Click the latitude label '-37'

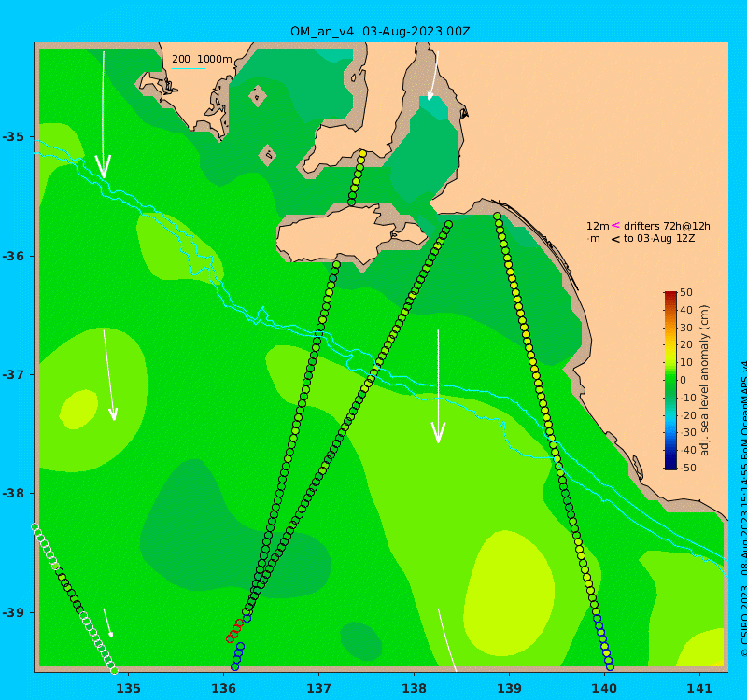coord(13,375)
